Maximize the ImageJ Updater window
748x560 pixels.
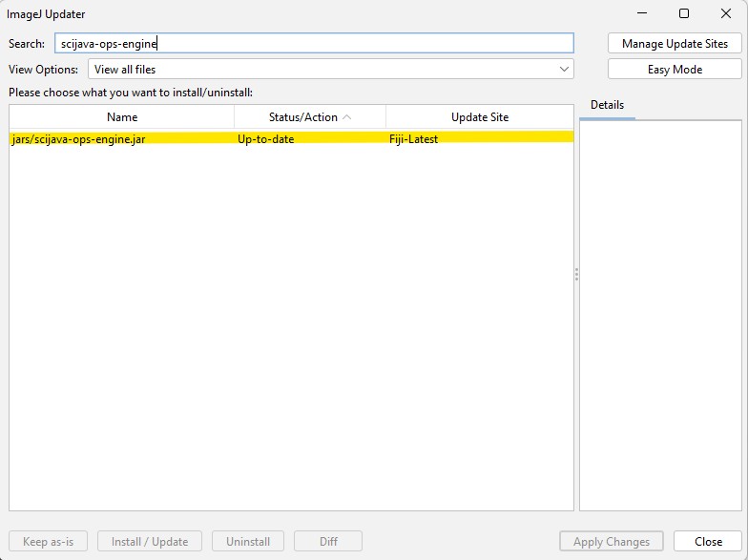point(684,13)
